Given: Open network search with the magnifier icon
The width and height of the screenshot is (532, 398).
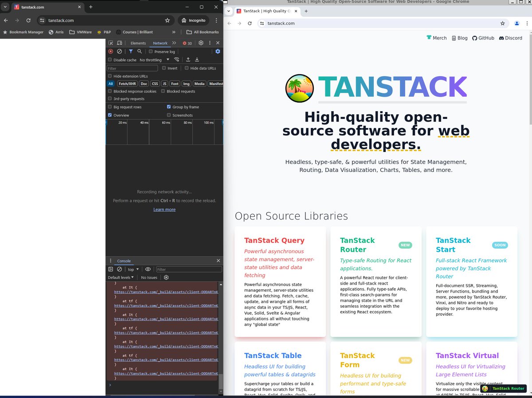Looking at the screenshot, I should tap(139, 51).
